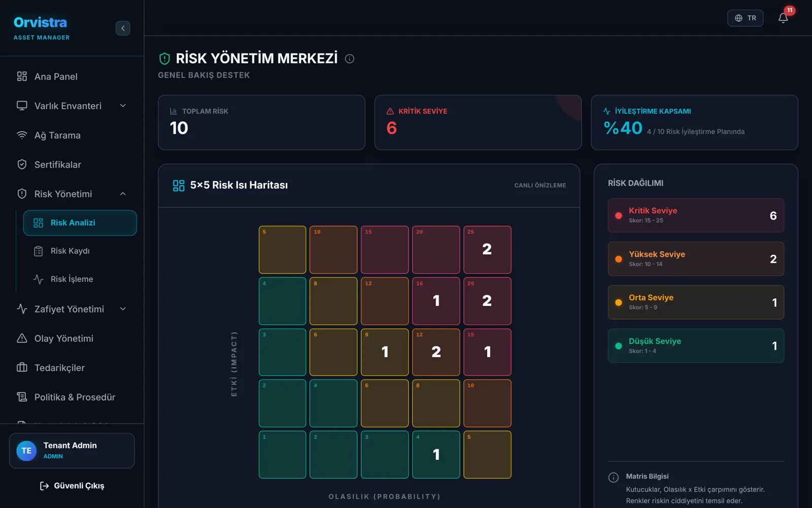Screen dimensions: 812x508
Task: Click the Risk Kaydı clipboard icon
Action: [x=38, y=251]
